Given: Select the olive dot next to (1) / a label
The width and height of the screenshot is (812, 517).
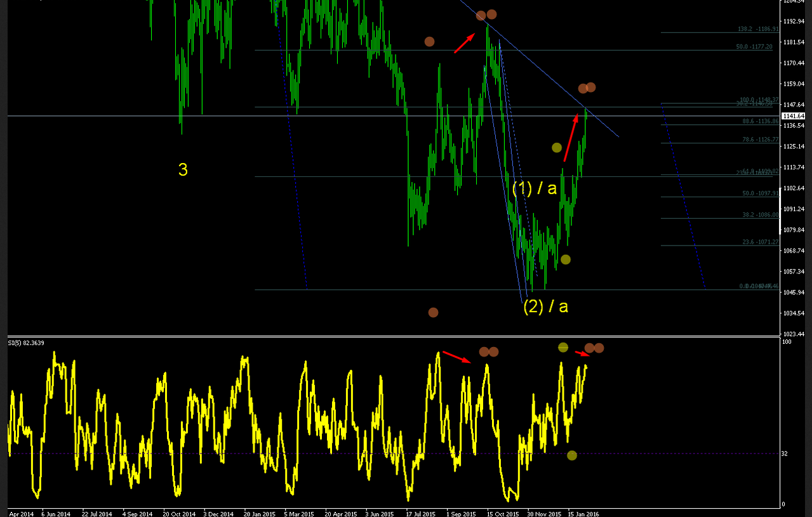Looking at the screenshot, I should (557, 148).
